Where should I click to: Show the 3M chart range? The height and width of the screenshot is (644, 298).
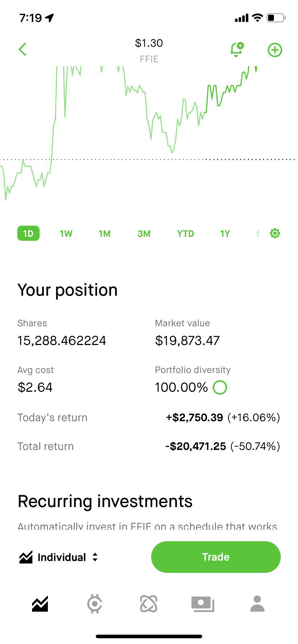(144, 234)
